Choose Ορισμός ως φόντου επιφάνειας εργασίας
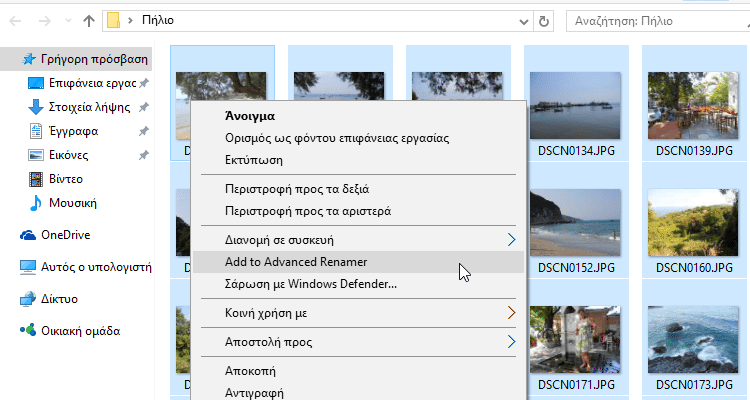This screenshot has width=750, height=400. coord(358,138)
